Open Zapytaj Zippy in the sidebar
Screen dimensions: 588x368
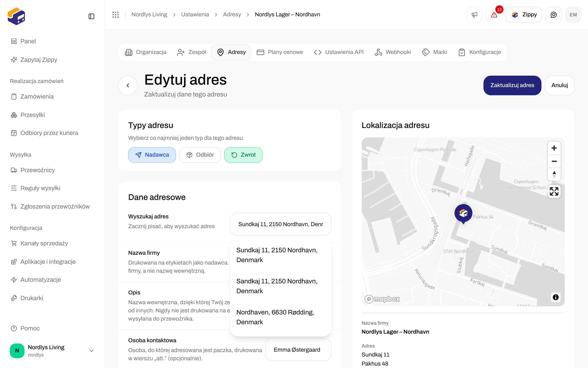[52, 60]
